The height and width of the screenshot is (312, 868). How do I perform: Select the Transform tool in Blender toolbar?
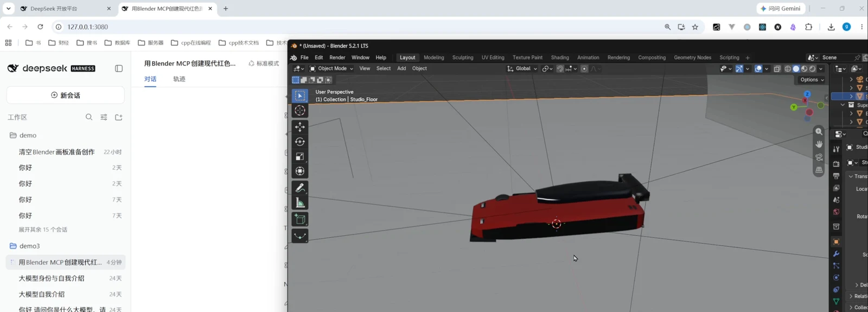pyautogui.click(x=300, y=171)
